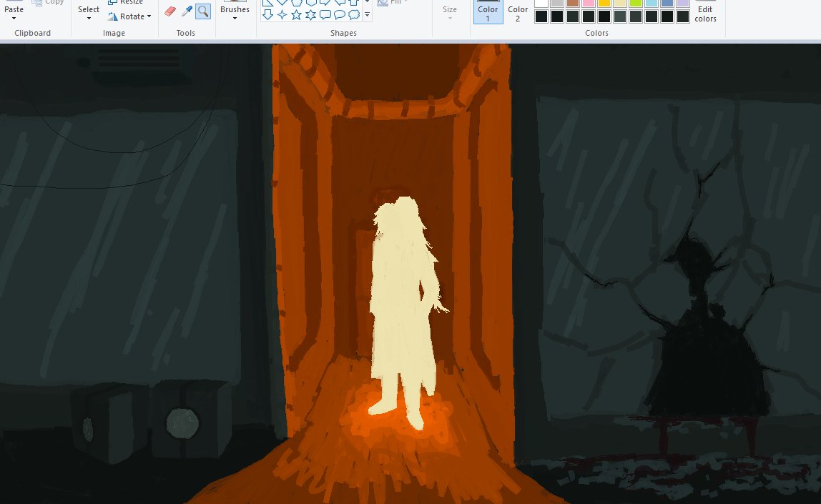Open the Paste options dropdown
This screenshot has height=504, width=821.
click(14, 13)
